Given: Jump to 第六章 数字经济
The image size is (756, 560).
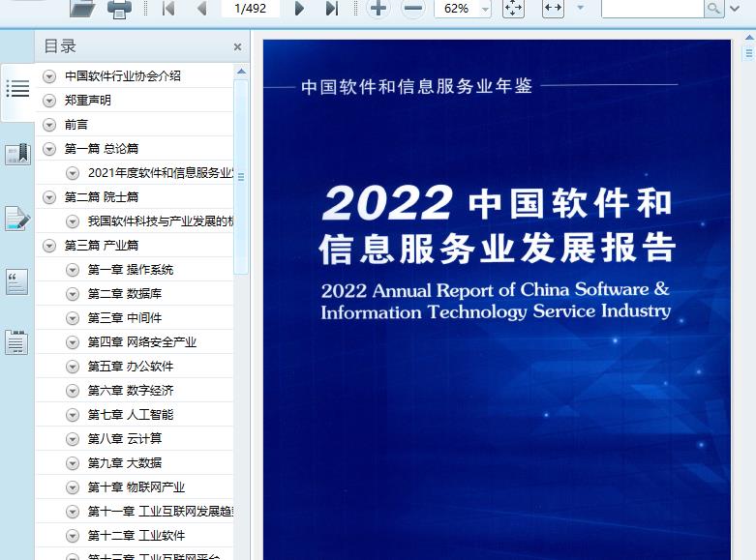Looking at the screenshot, I should (x=130, y=391).
